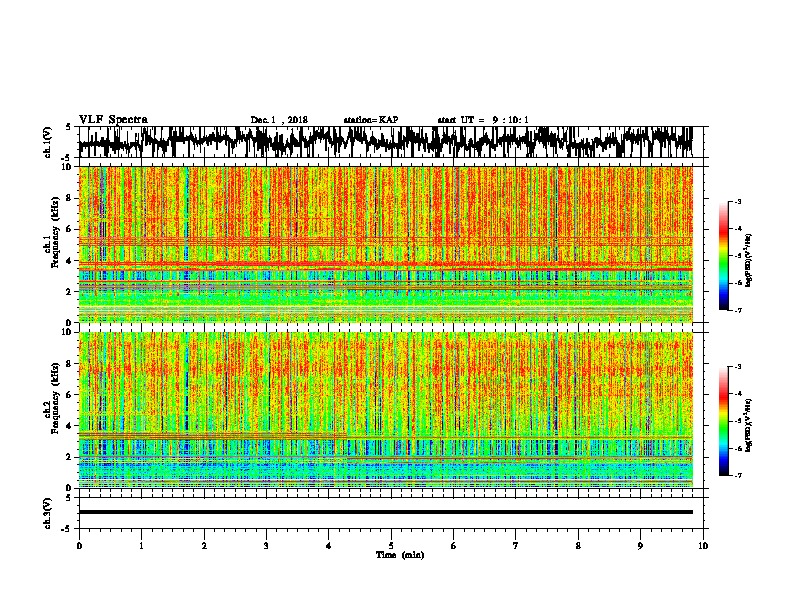The width and height of the screenshot is (792, 612).
Task: Select the ch.2 "Frequency (kHz)" axis label
Action: click(x=55, y=398)
